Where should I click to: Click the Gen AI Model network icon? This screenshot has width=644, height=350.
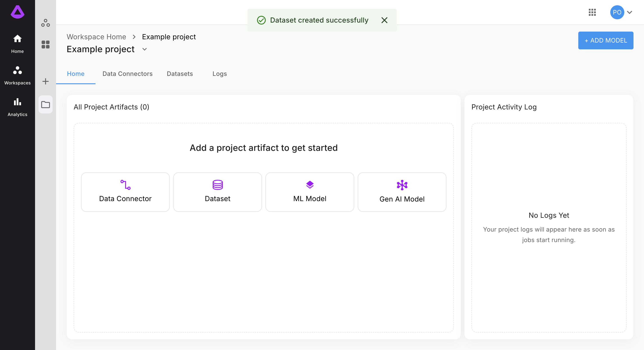pos(402,185)
